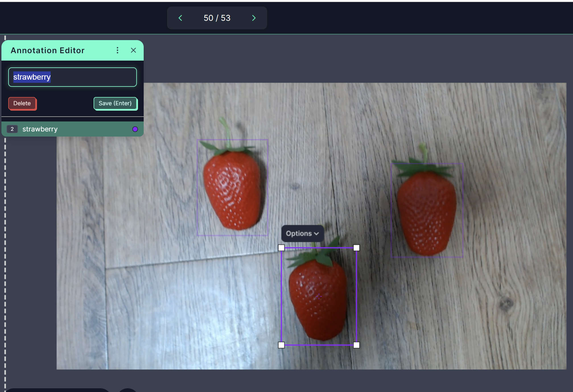
Task: Click top-right resize handle of selection
Action: tap(356, 248)
